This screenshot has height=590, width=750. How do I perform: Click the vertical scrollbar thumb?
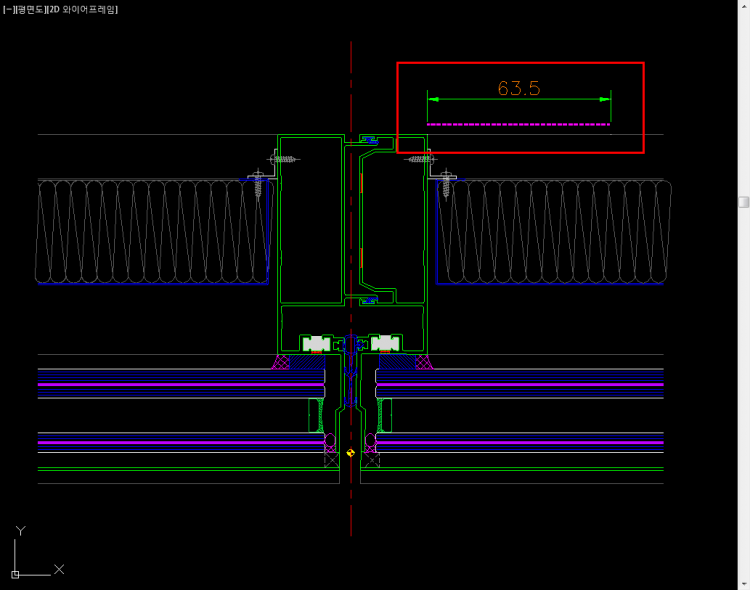pos(743,202)
